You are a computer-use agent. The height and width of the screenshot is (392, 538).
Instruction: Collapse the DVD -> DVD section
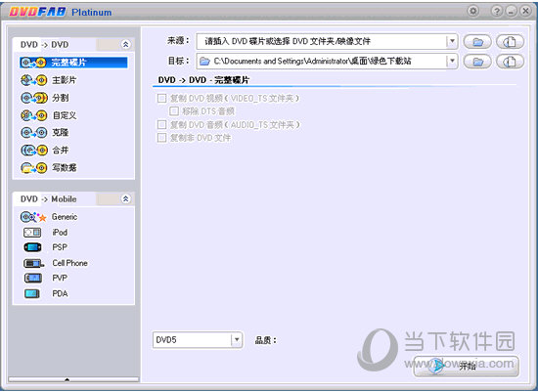click(125, 44)
